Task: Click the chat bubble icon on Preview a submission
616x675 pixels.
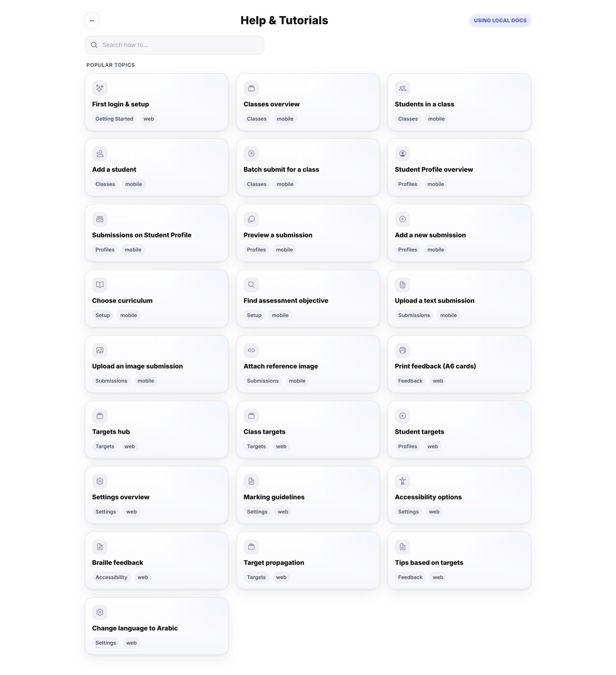Action: (251, 219)
